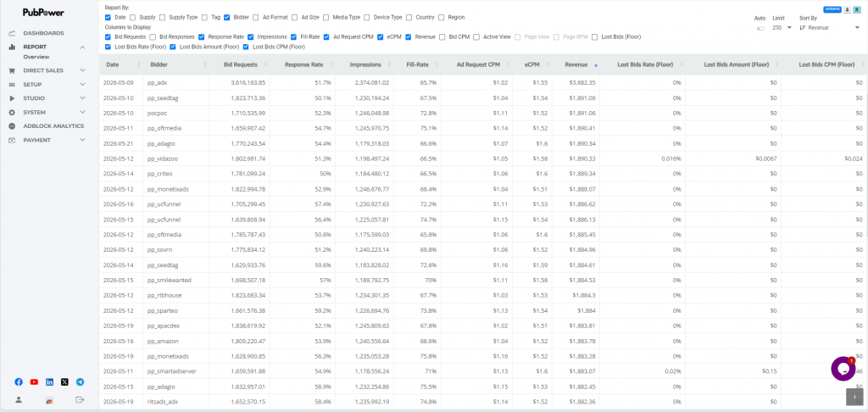Click the Chrome extension icon in sidebar

point(49,400)
